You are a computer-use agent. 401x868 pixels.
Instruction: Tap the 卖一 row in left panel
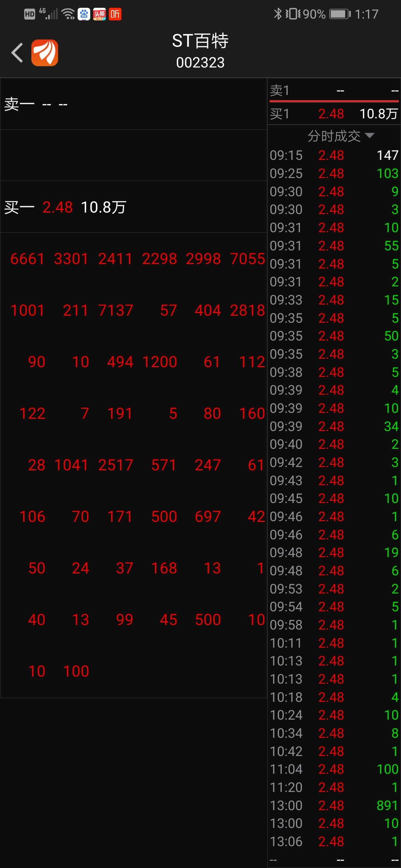click(x=134, y=104)
